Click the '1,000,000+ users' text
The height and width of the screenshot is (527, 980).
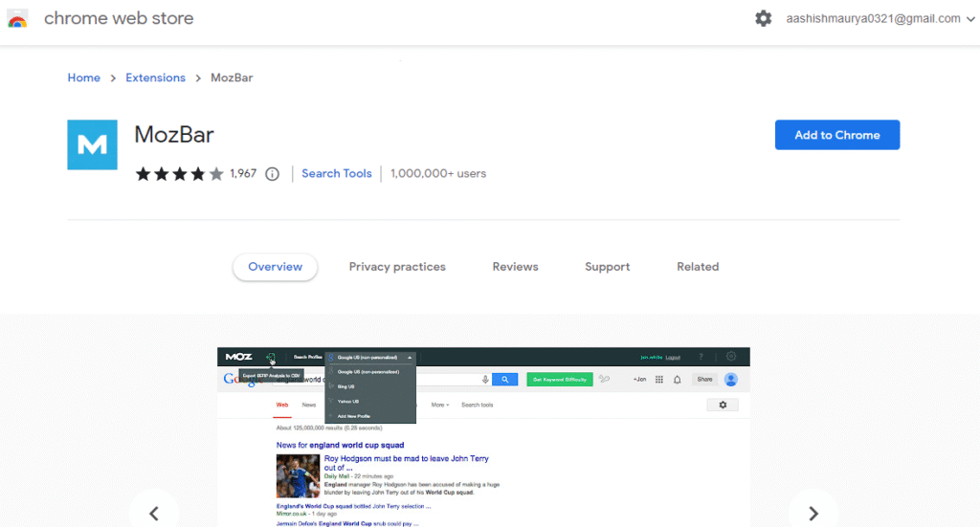438,173
